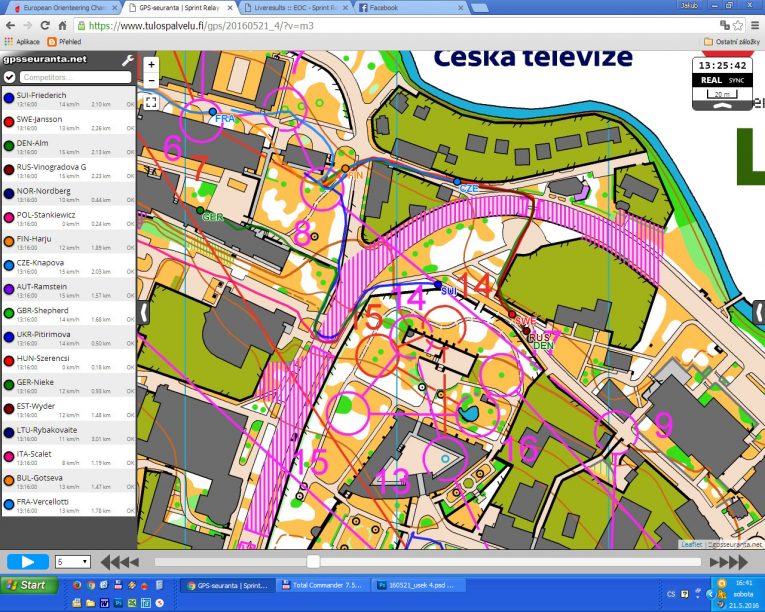Select GBR-Shepherd in competitor list
This screenshot has height=612, width=765.
[68, 313]
